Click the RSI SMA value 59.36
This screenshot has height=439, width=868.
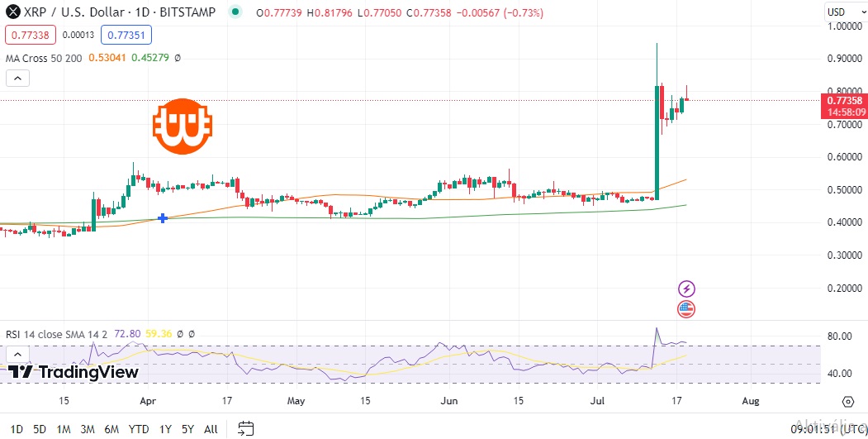(x=159, y=334)
